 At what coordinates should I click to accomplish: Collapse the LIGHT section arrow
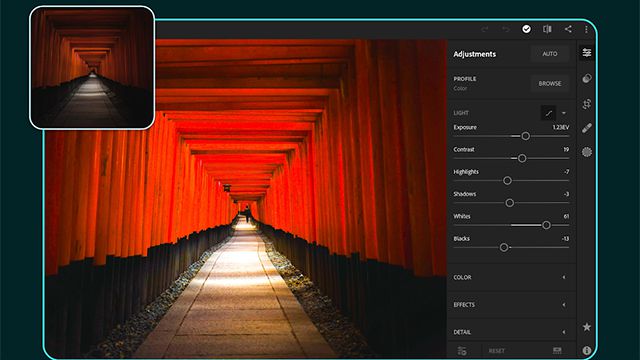[564, 113]
